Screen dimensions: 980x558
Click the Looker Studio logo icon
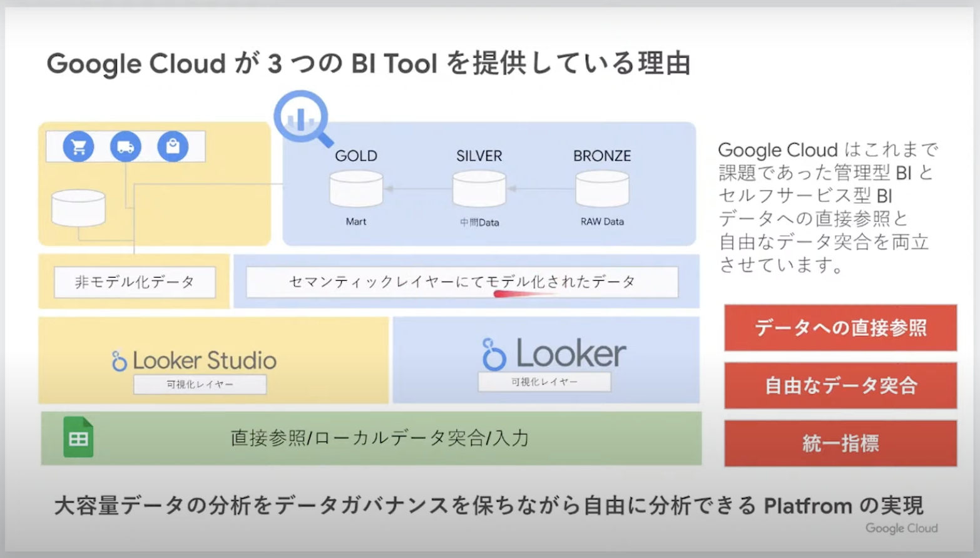pyautogui.click(x=119, y=361)
